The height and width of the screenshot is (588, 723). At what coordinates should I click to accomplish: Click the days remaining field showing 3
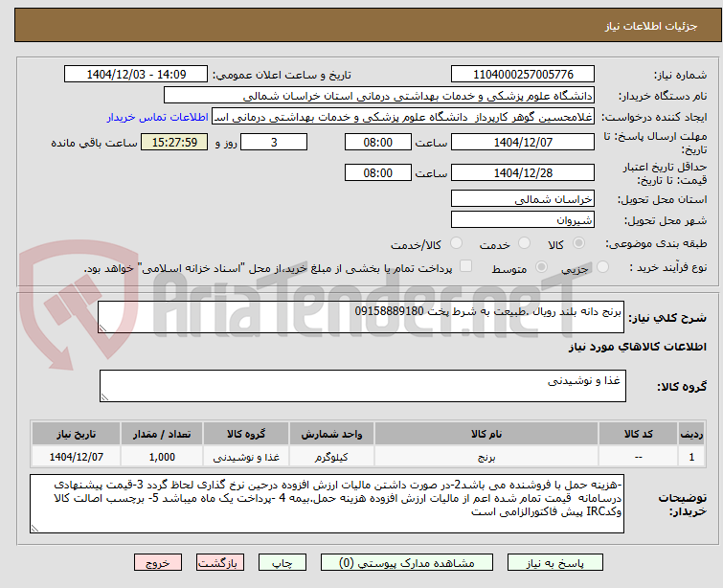click(274, 142)
